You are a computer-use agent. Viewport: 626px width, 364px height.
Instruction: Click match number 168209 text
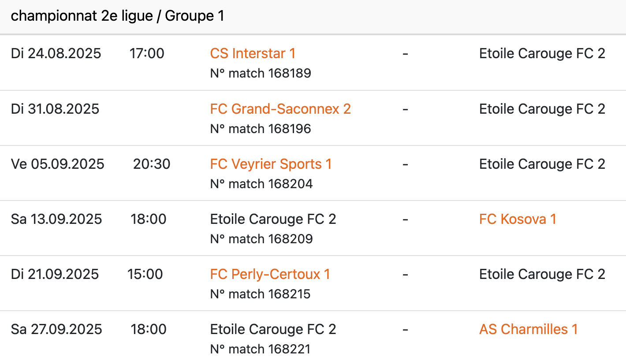pos(261,239)
